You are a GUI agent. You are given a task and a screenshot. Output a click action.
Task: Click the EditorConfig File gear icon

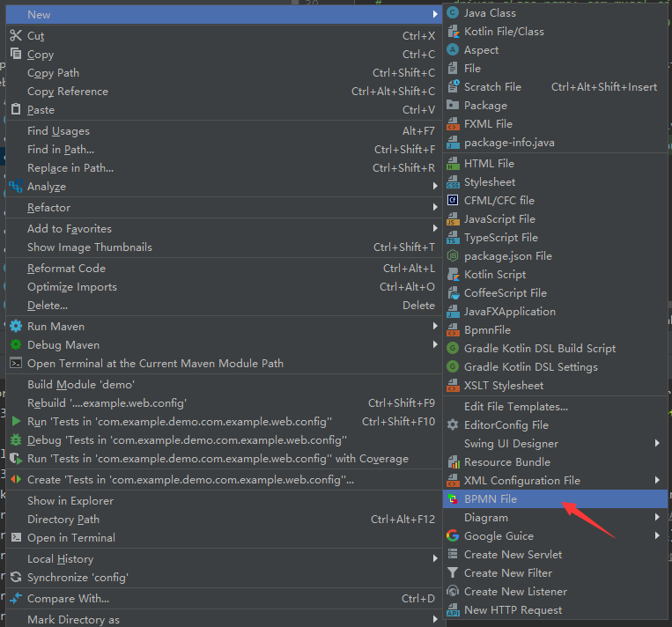click(453, 424)
